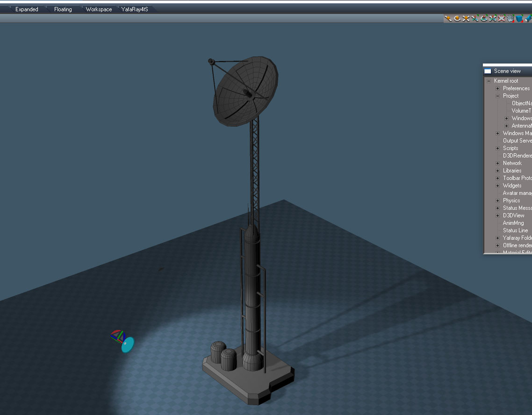Switch to the Expanded tab

pos(27,9)
